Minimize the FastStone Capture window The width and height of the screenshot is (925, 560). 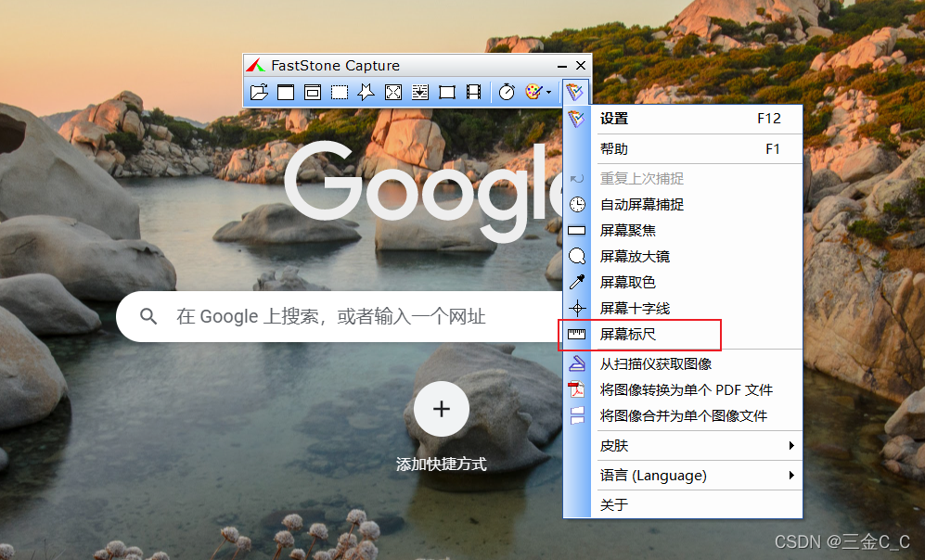562,66
